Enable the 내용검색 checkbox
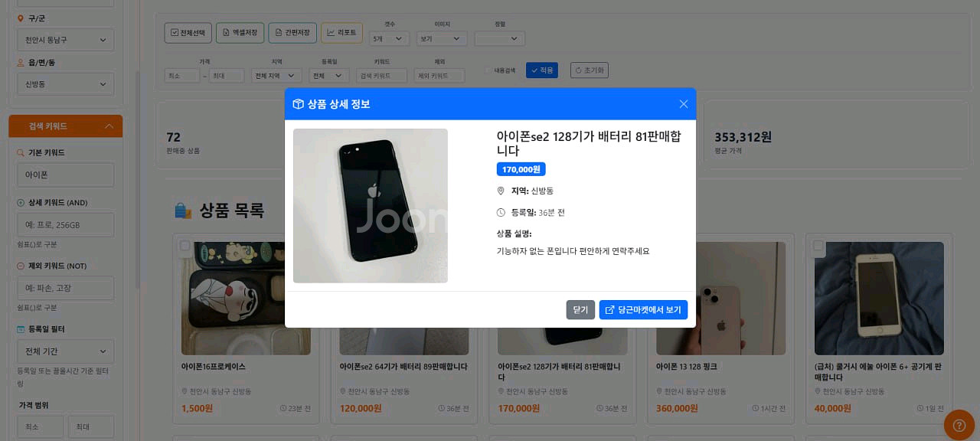 pyautogui.click(x=488, y=70)
